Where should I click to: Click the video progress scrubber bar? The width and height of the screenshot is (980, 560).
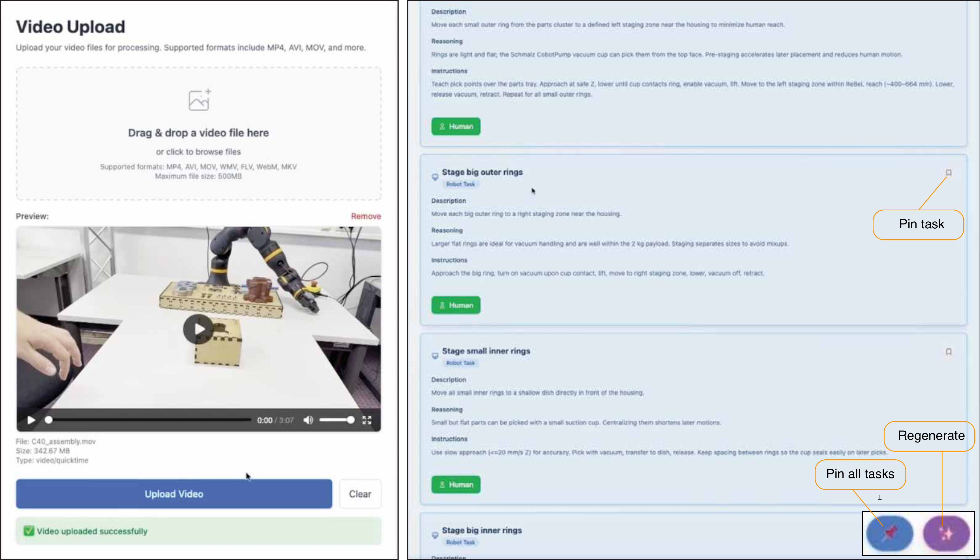150,420
